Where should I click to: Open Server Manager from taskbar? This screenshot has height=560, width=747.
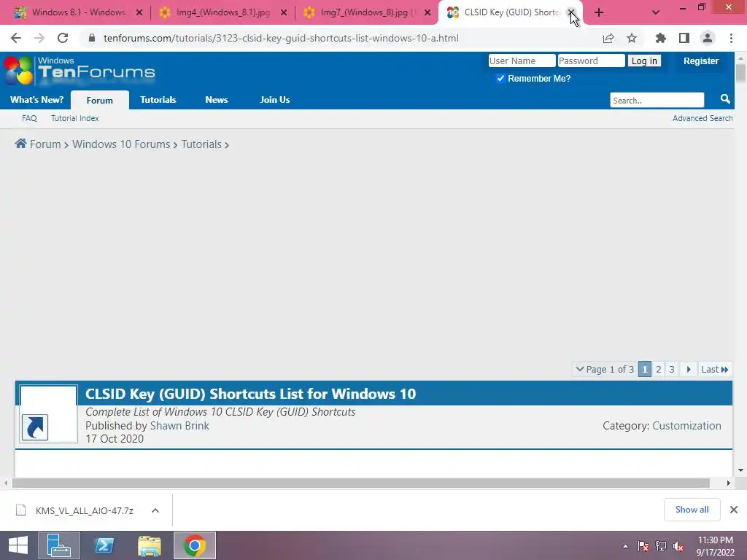click(58, 545)
